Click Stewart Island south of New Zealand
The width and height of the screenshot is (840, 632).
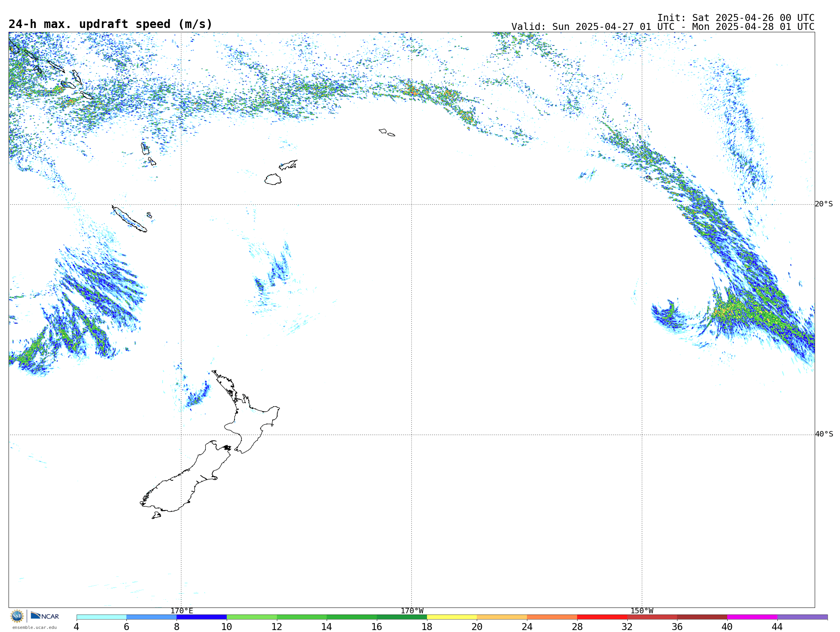[156, 515]
